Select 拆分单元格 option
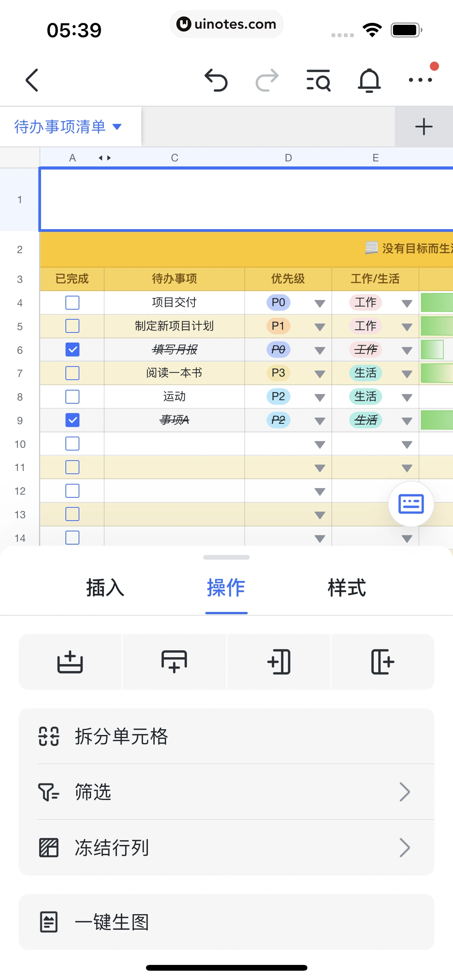This screenshot has width=453, height=980. click(x=226, y=736)
